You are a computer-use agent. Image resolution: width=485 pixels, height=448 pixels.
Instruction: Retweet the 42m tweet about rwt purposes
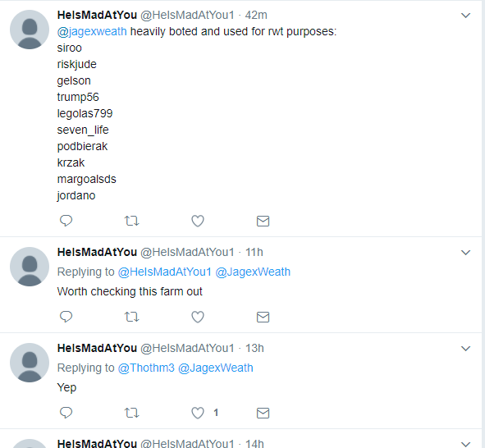point(132,221)
